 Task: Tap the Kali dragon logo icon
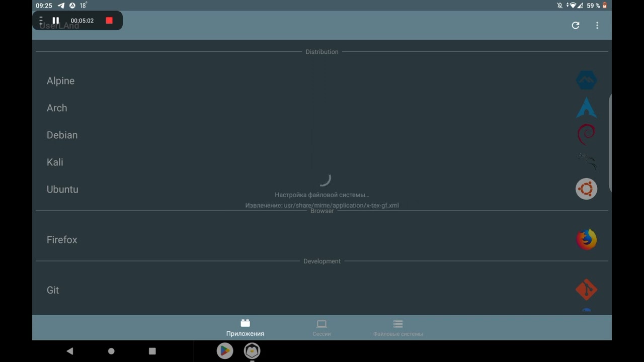tap(586, 162)
